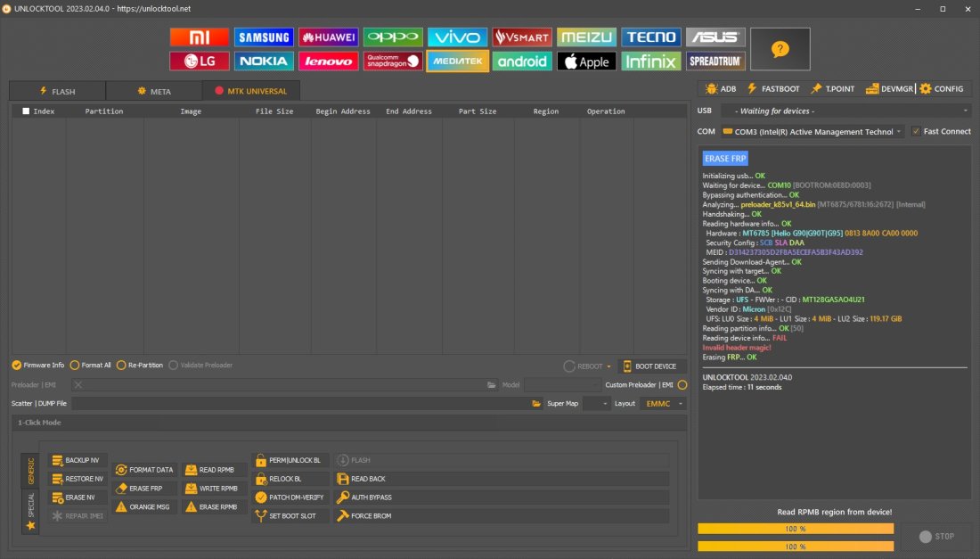
Task: Click the AUTH BYPASS button
Action: pyautogui.click(x=502, y=497)
